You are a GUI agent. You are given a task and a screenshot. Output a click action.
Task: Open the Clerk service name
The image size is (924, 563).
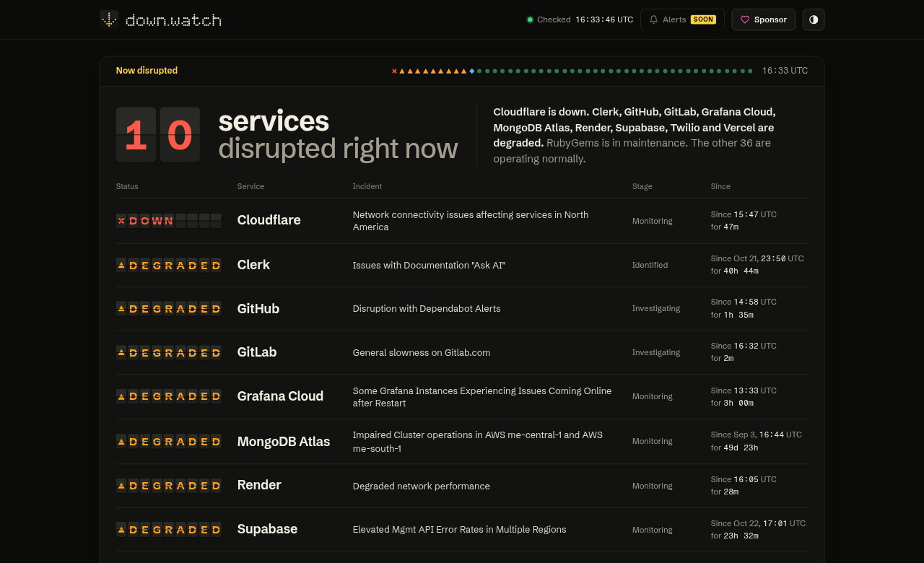pos(253,265)
